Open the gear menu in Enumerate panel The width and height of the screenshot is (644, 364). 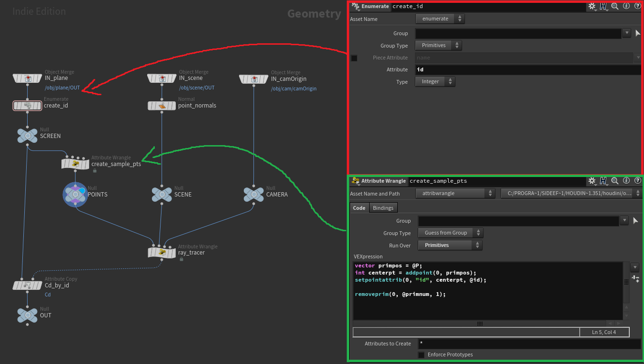coord(592,6)
